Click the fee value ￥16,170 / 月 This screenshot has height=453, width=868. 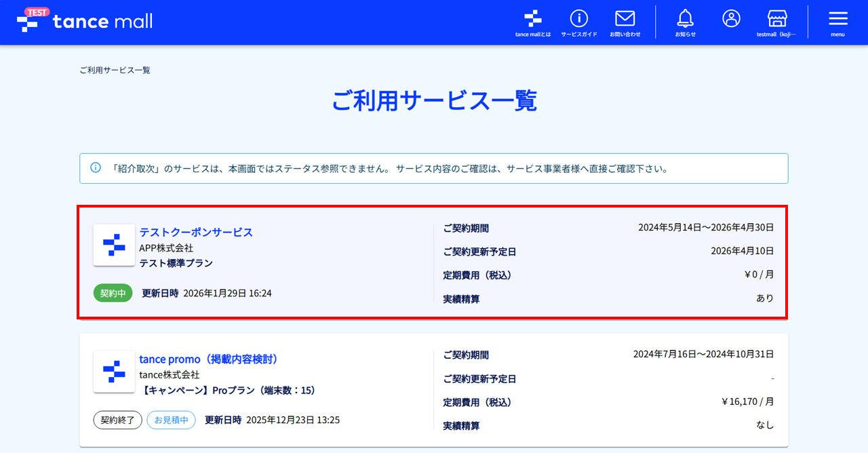coord(747,401)
